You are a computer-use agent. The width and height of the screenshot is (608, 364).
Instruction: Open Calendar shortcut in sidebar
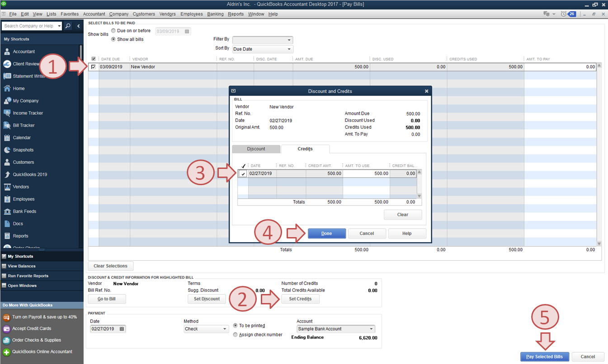coord(22,138)
